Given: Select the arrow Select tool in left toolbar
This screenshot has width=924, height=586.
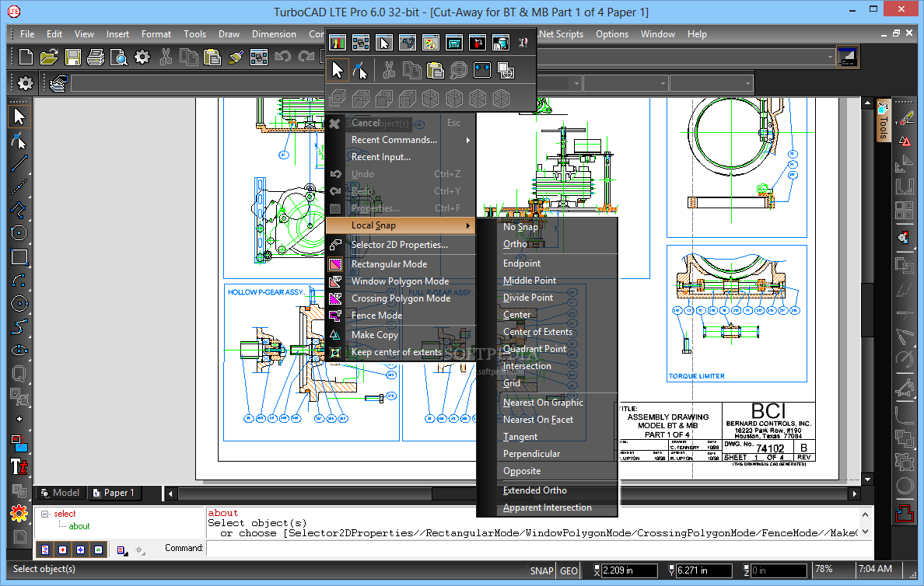Looking at the screenshot, I should [x=19, y=117].
